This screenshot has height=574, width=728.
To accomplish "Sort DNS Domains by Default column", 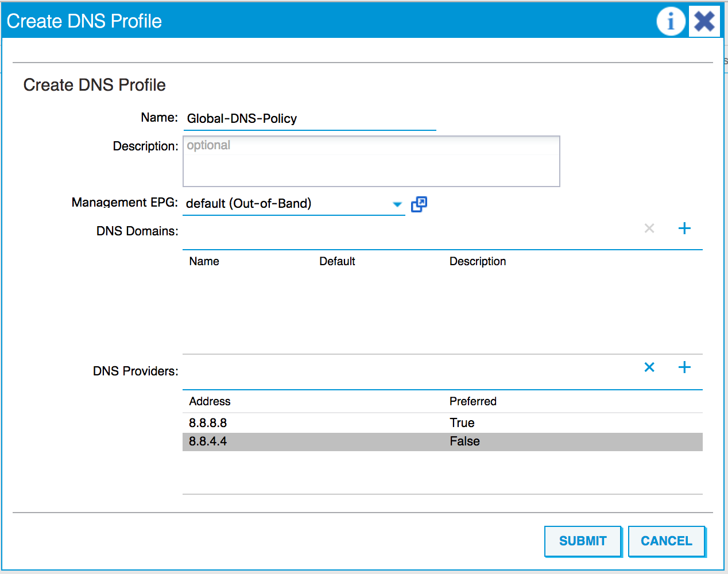I will (x=337, y=262).
